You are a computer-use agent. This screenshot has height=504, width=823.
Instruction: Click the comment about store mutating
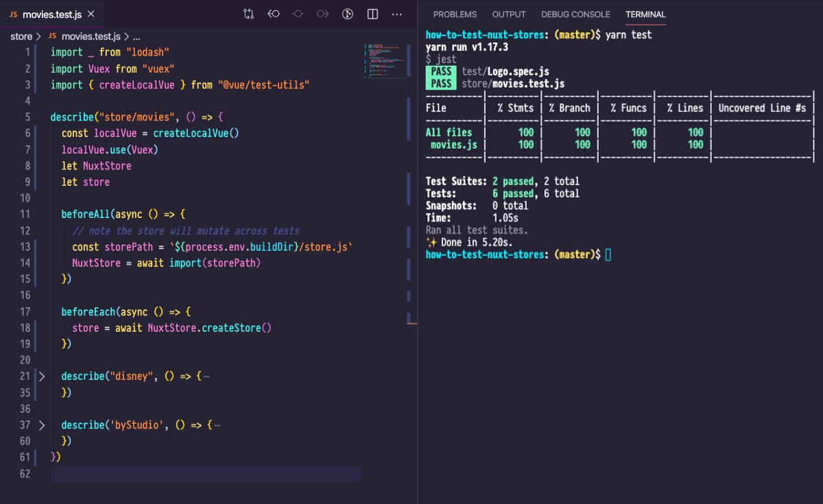pyautogui.click(x=185, y=231)
